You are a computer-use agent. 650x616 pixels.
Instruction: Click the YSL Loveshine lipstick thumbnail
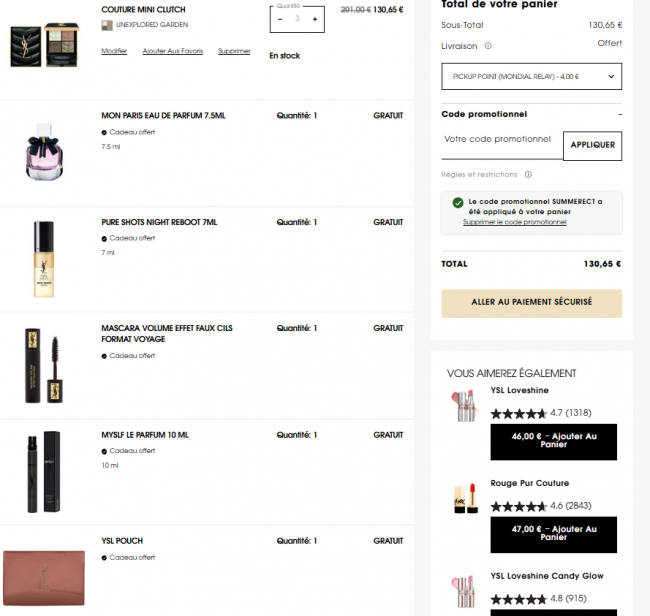464,405
